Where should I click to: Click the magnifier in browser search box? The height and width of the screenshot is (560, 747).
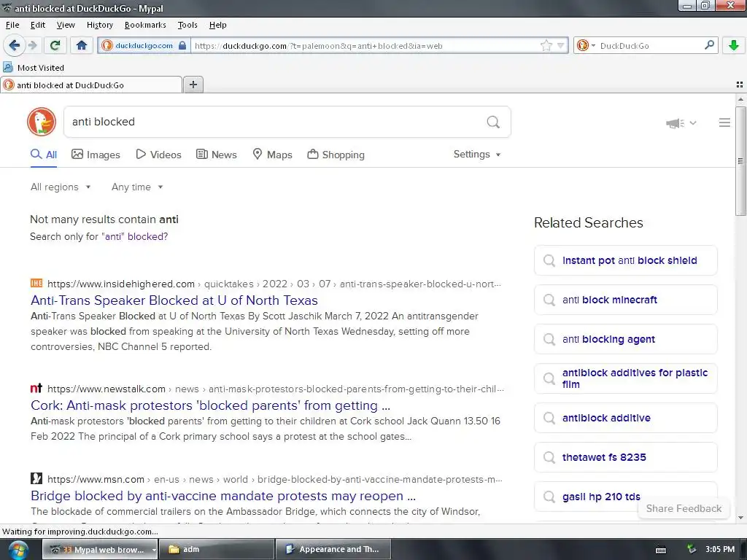(x=709, y=45)
